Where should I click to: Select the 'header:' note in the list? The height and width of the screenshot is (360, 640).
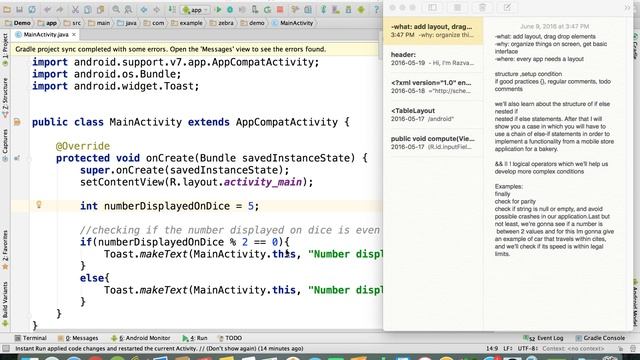pyautogui.click(x=433, y=58)
